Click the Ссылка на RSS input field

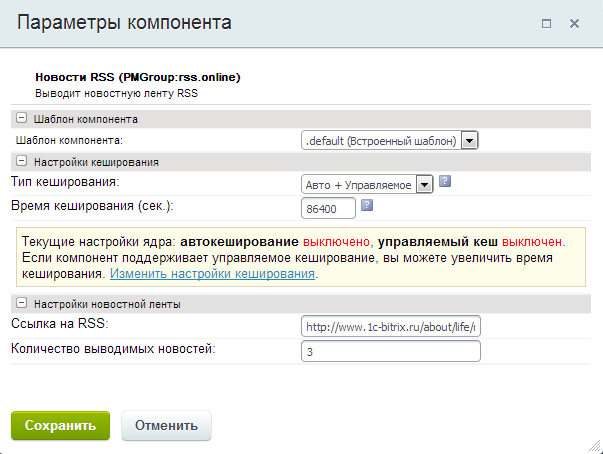391,327
